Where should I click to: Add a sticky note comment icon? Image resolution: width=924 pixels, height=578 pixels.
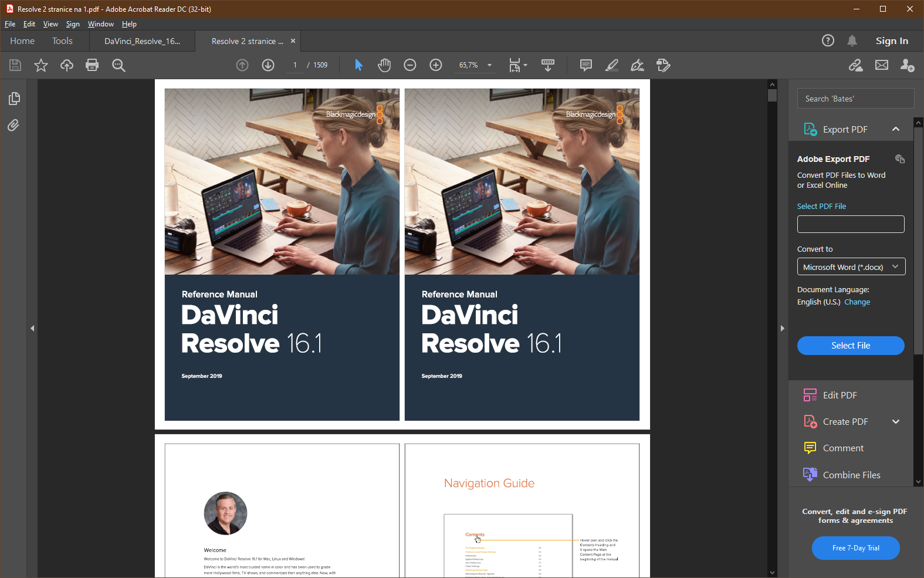(x=585, y=65)
